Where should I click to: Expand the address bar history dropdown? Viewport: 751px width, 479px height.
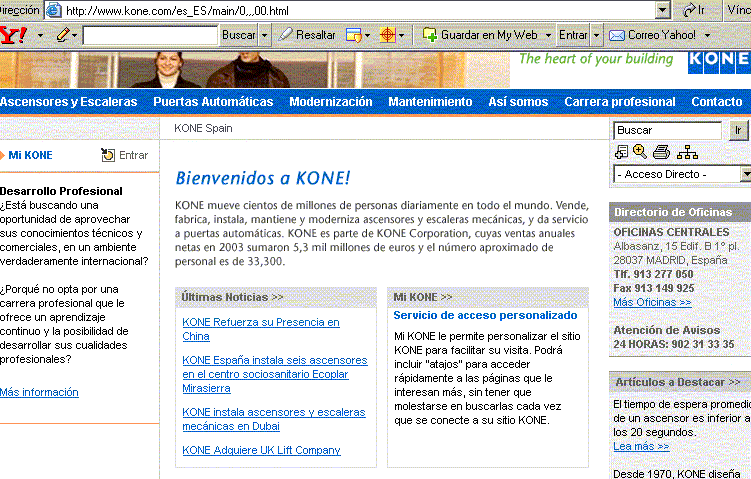(662, 10)
